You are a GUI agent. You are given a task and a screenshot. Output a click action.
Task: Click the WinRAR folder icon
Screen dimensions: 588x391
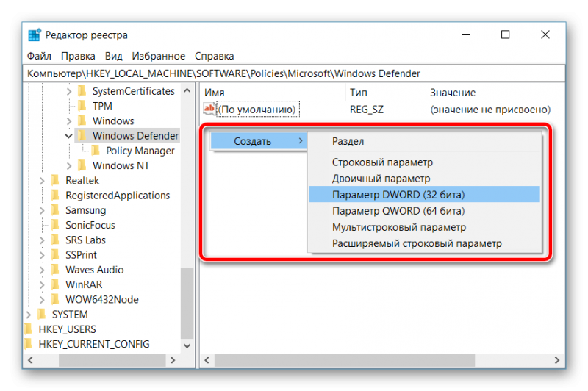click(55, 284)
